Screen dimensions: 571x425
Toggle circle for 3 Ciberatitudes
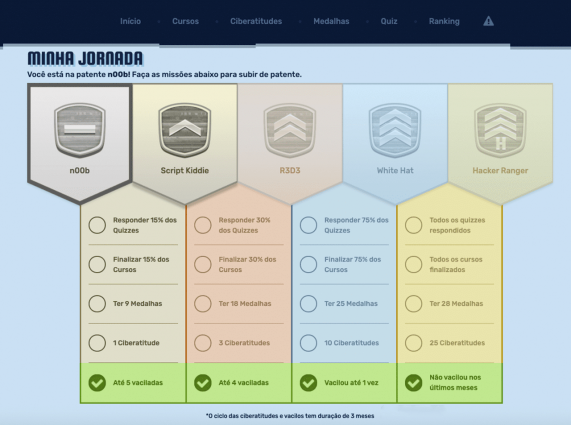pyautogui.click(x=203, y=343)
